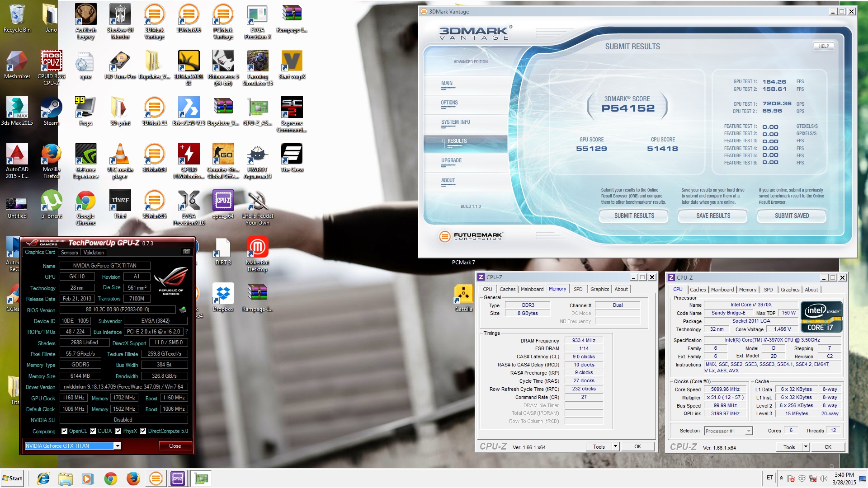The width and height of the screenshot is (868, 488).
Task: Toggle the OpenCL checkbox in GPU-Z
Action: (65, 431)
